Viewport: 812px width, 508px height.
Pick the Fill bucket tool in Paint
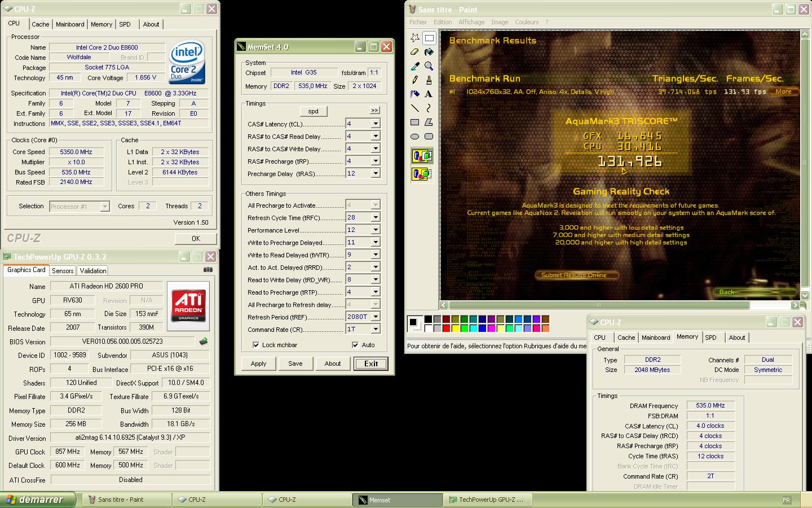point(429,52)
